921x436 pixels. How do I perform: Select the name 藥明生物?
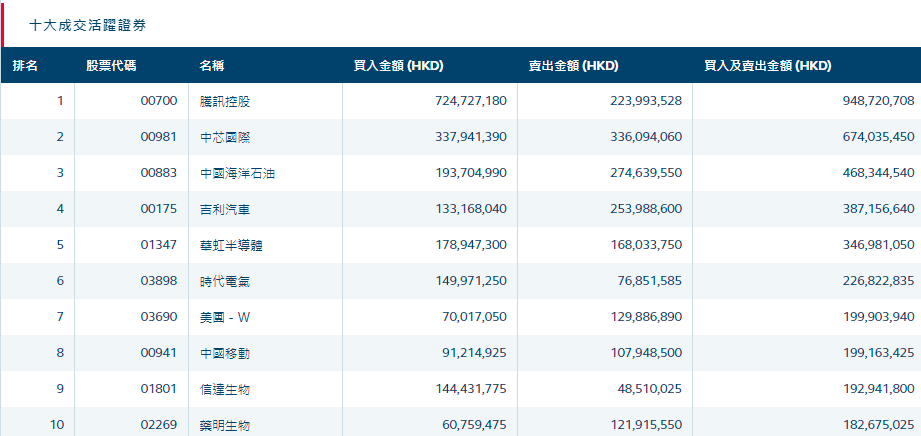point(225,425)
